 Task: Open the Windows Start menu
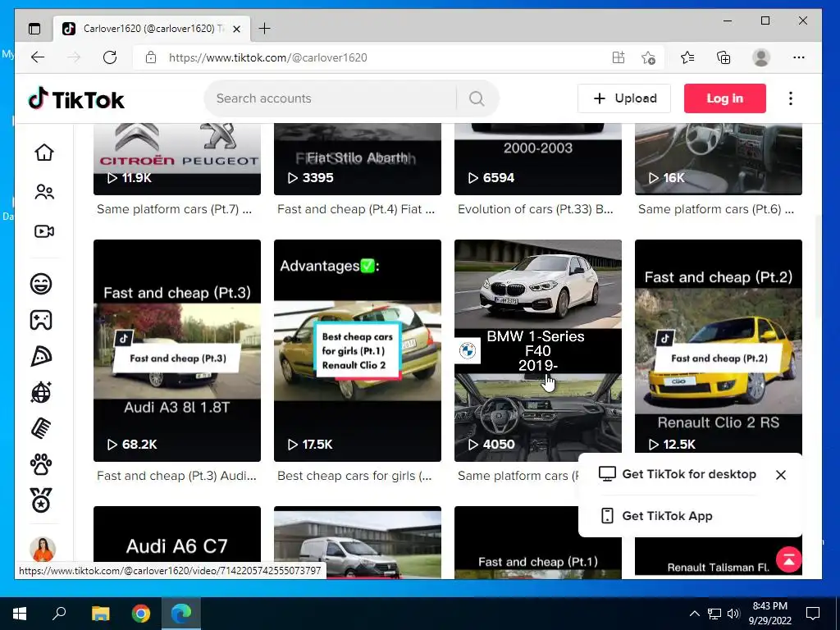20,614
